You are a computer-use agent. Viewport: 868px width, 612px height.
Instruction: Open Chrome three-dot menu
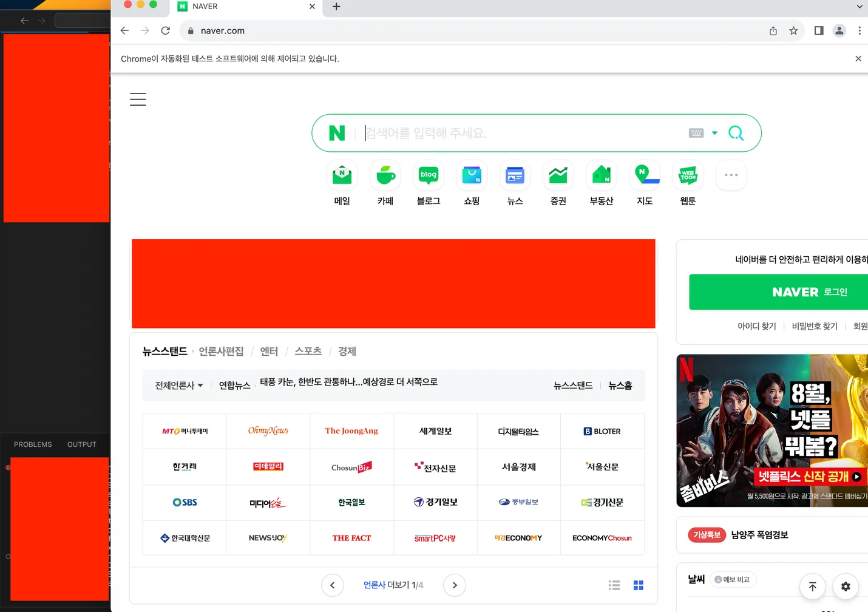[x=860, y=31]
